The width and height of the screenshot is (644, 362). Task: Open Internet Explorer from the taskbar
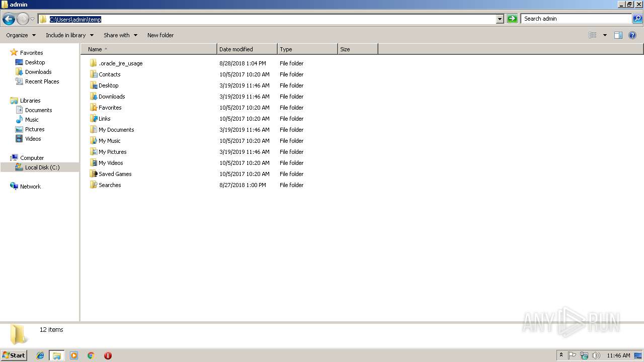click(40, 355)
